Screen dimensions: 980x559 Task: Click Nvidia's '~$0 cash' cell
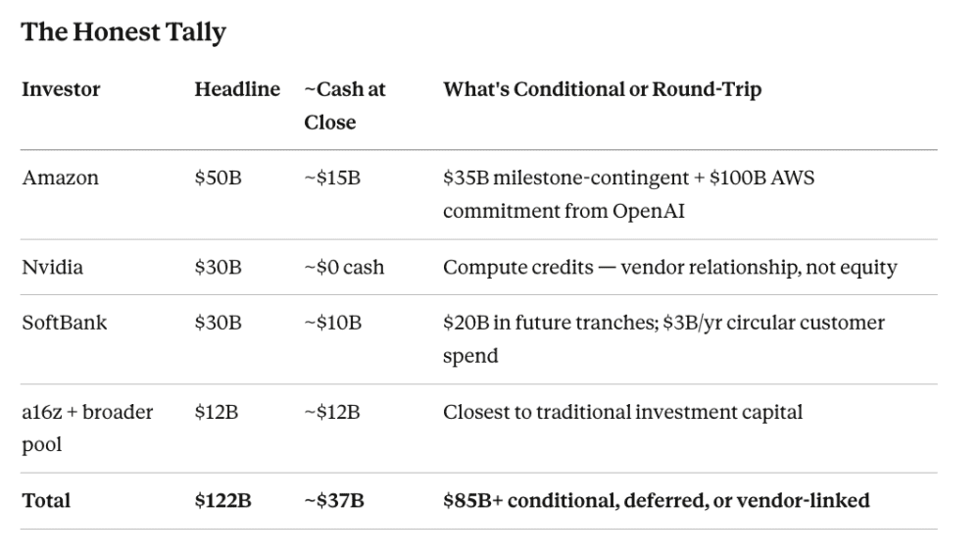coord(344,268)
